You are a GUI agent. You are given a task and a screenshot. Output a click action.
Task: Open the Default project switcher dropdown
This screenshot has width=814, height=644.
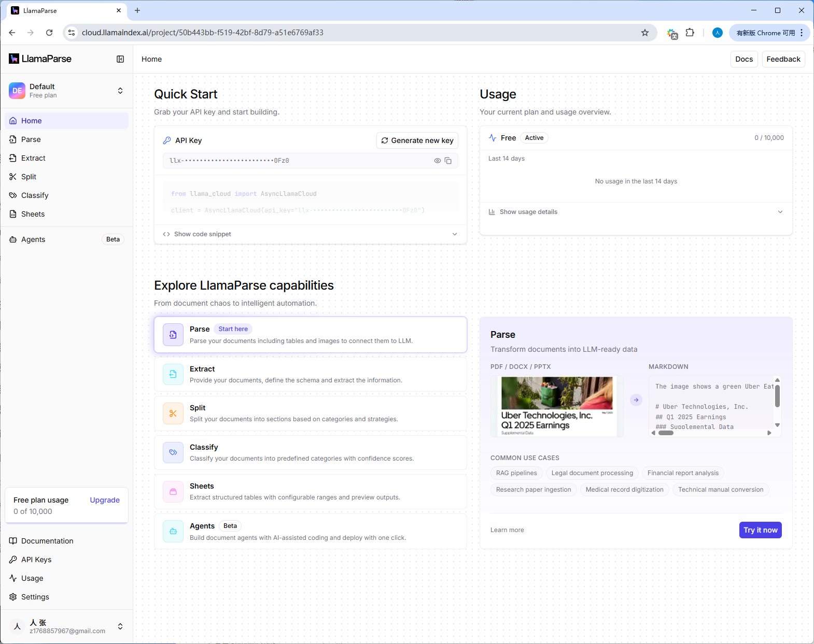coord(120,91)
